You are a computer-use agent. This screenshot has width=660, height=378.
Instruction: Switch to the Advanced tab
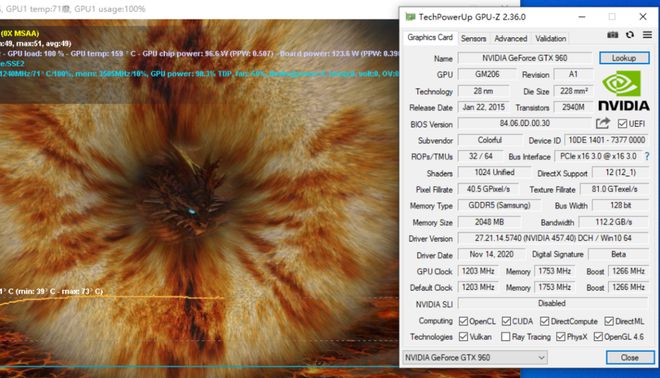point(511,38)
